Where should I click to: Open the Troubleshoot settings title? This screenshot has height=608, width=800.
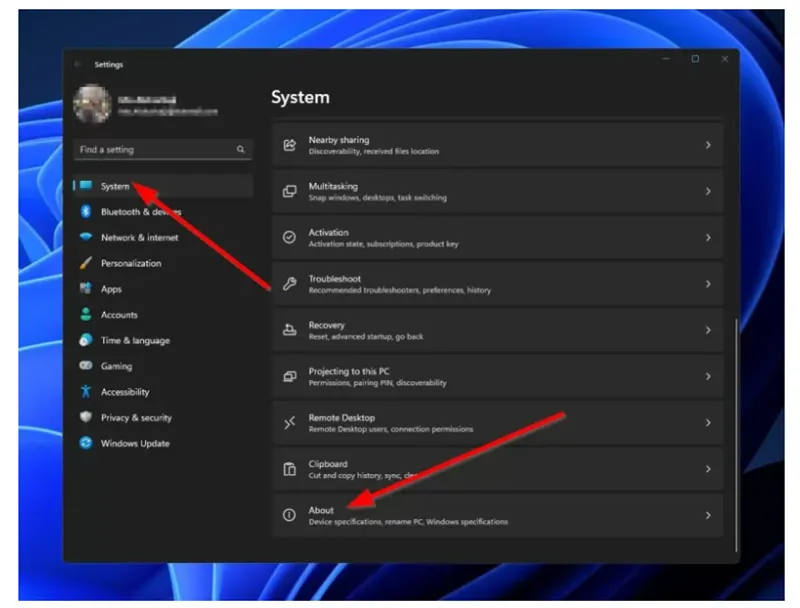tap(335, 278)
